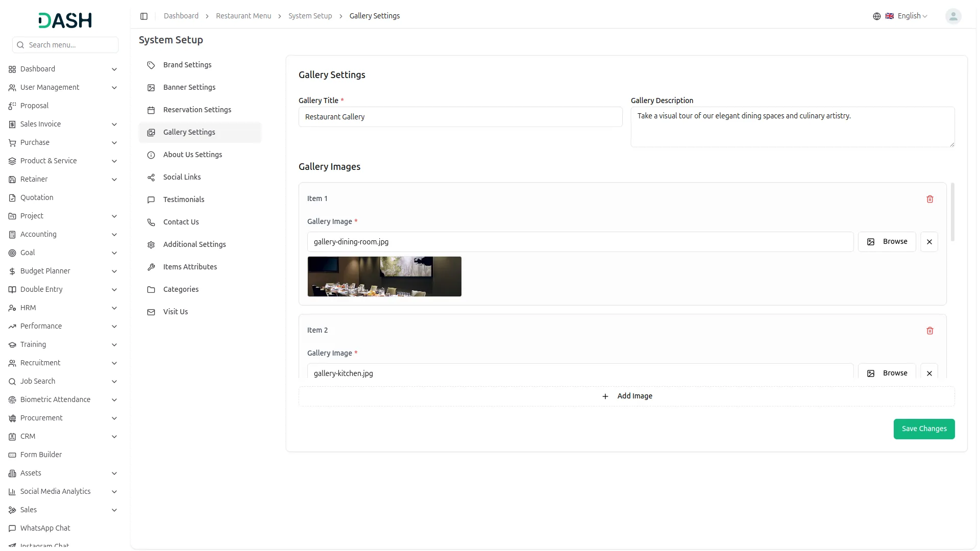Click the Brand Settings tag icon
This screenshot has width=980, height=551.
(151, 65)
